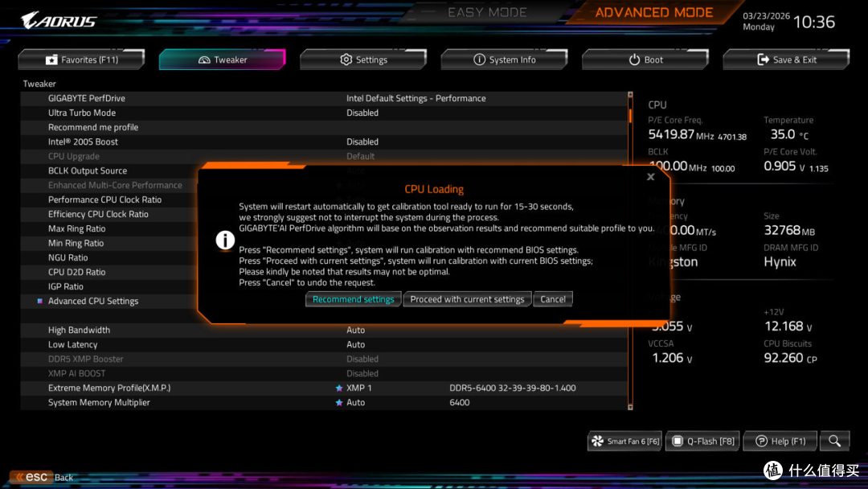
Task: Open Help (F1)
Action: pos(780,442)
